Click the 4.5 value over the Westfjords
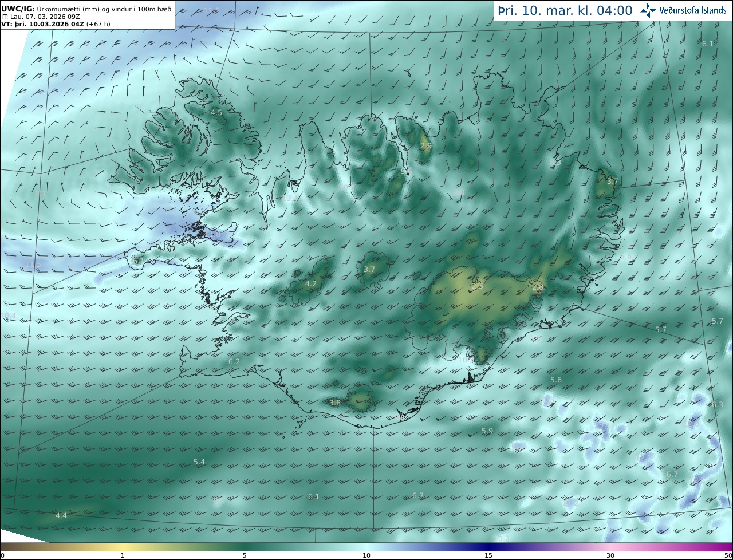Image resolution: width=733 pixels, height=560 pixels. 216,113
